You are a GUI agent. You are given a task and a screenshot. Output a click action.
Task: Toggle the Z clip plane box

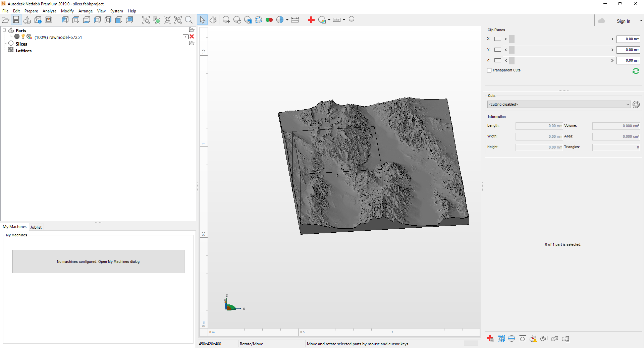[498, 61]
